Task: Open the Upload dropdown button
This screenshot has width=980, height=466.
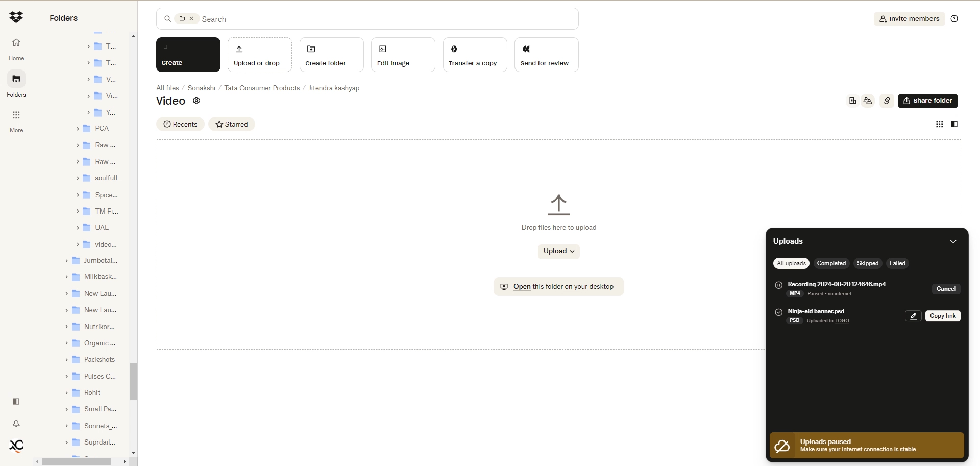Action: (x=559, y=251)
